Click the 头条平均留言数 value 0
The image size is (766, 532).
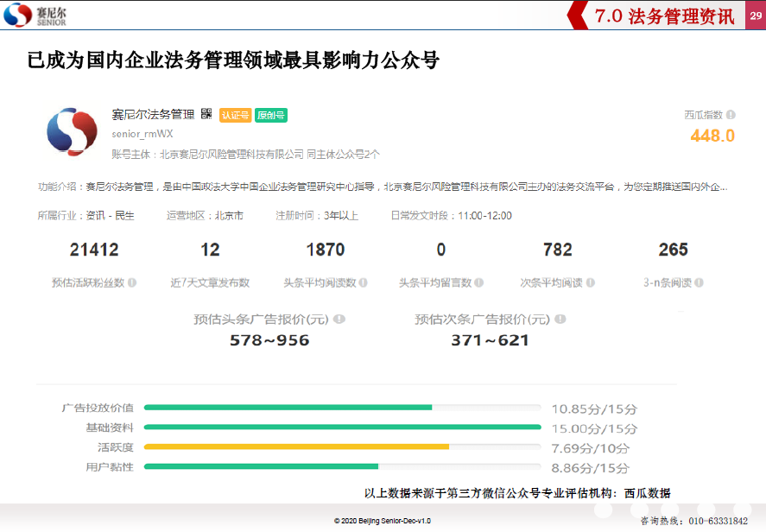click(x=441, y=250)
